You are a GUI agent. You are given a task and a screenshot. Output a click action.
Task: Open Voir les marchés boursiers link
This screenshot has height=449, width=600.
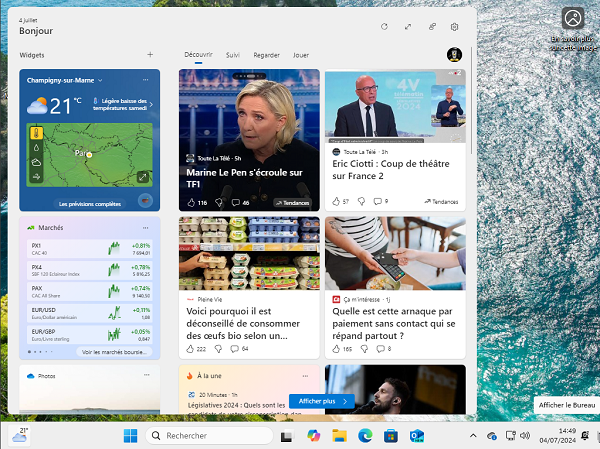(114, 352)
